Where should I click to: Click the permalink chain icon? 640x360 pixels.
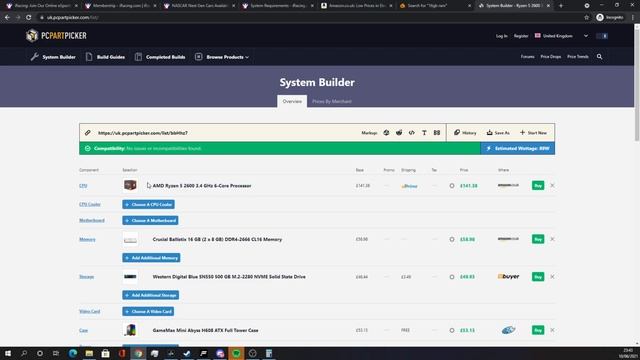pyautogui.click(x=88, y=133)
